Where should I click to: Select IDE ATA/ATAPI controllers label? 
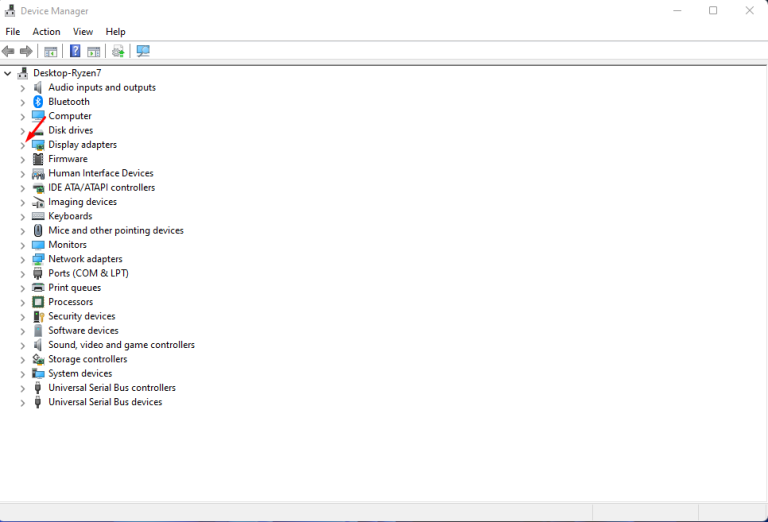point(101,188)
